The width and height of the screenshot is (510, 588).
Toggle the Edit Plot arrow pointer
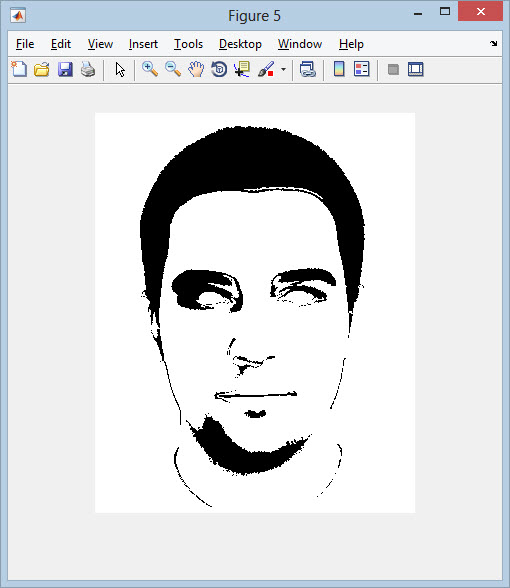tap(120, 69)
